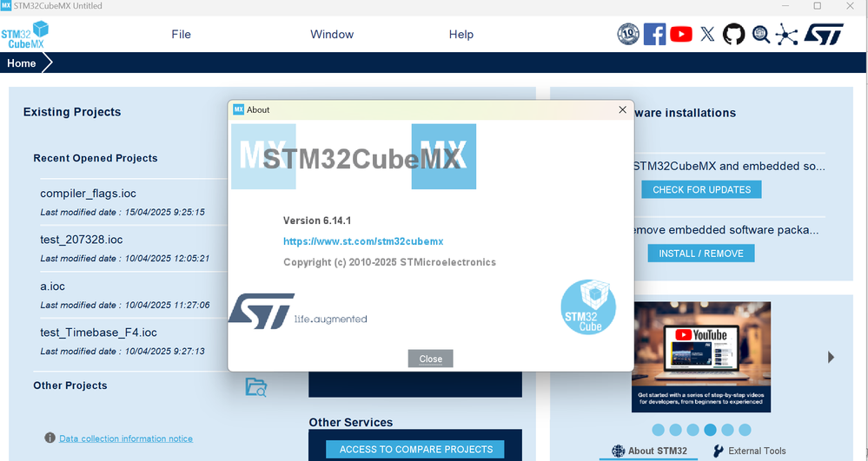This screenshot has height=461, width=868.
Task: Open the Help menu
Action: pos(461,35)
